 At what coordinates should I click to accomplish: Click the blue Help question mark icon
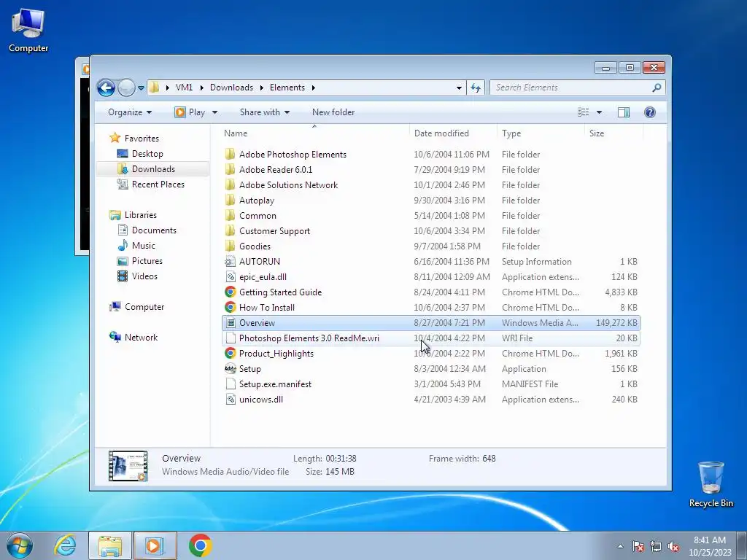pos(650,112)
